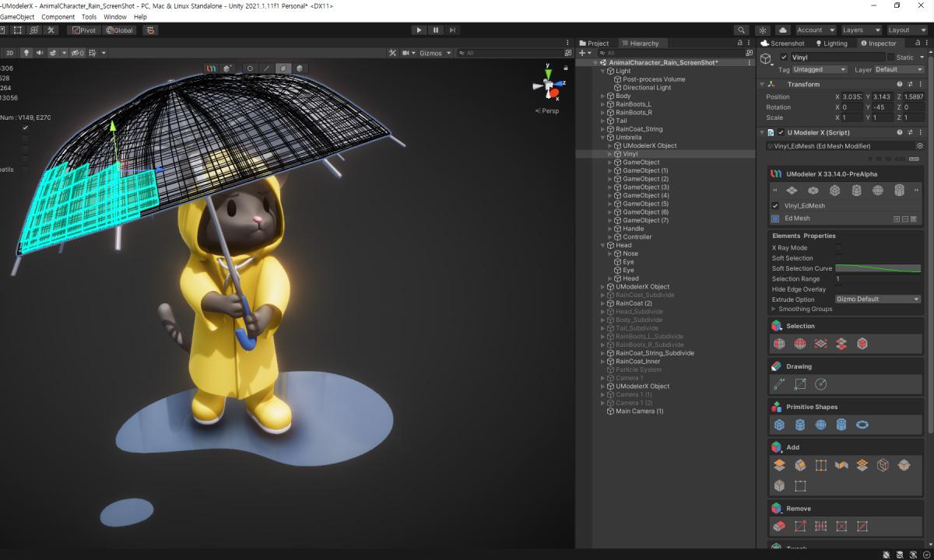Select the torus primitive shape icon
This screenshot has width=934, height=560.
coord(862,425)
